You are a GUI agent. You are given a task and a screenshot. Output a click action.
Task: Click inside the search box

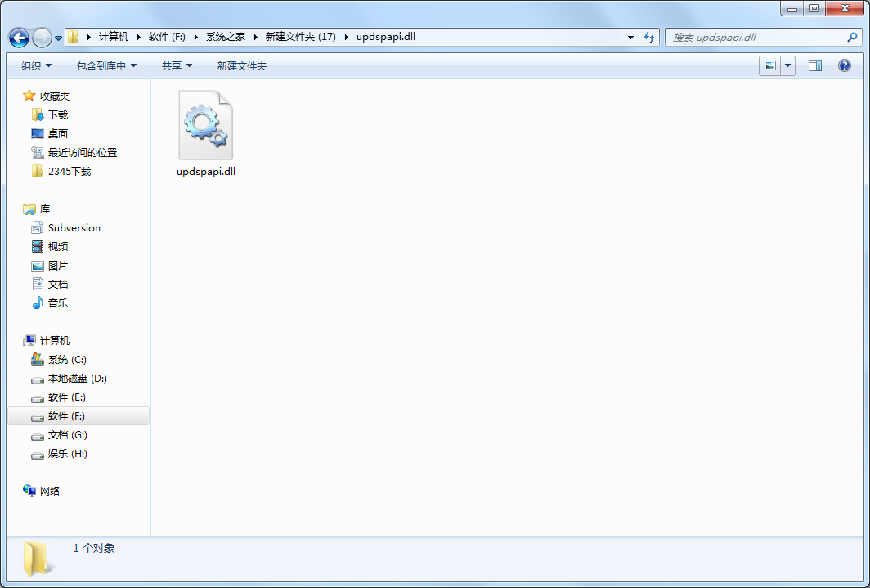[x=760, y=37]
